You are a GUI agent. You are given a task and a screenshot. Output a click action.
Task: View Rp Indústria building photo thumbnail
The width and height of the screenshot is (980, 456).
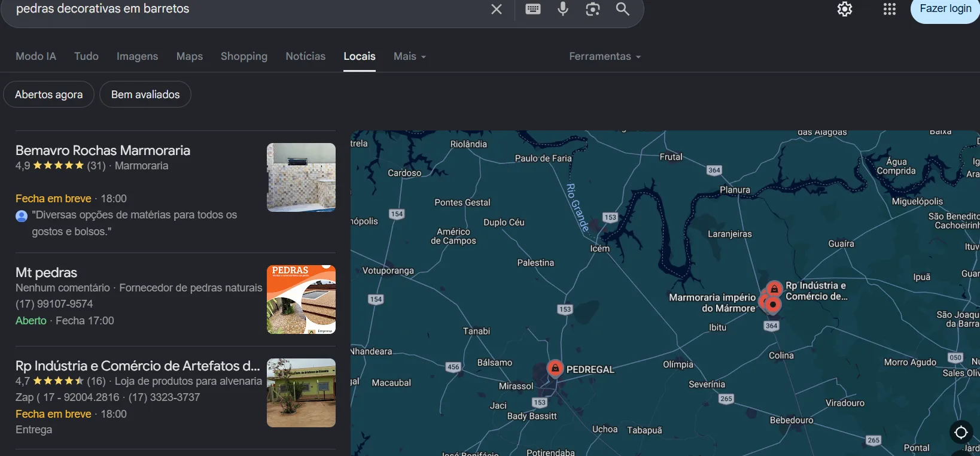pos(301,393)
